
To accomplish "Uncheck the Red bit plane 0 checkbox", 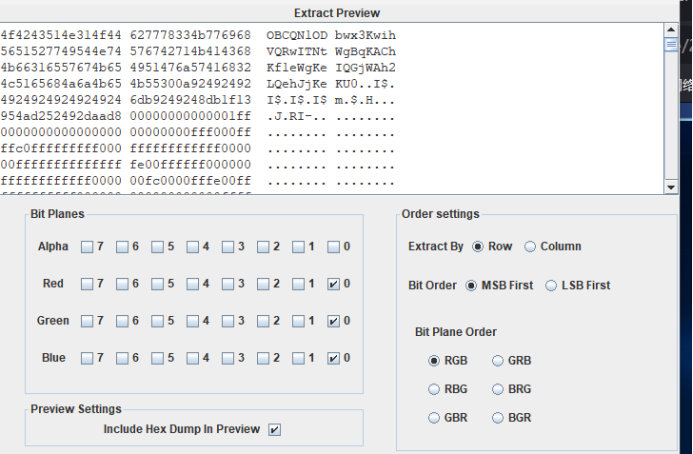I will (334, 285).
